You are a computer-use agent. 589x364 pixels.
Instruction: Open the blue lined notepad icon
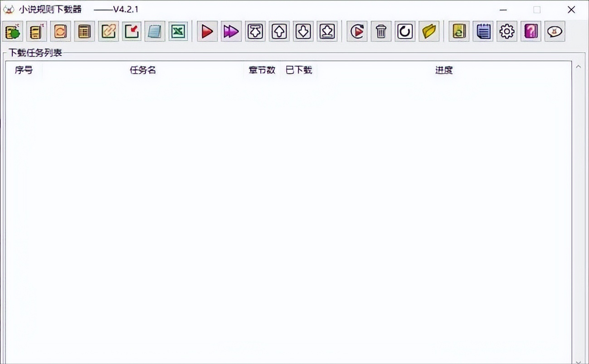pyautogui.click(x=483, y=31)
